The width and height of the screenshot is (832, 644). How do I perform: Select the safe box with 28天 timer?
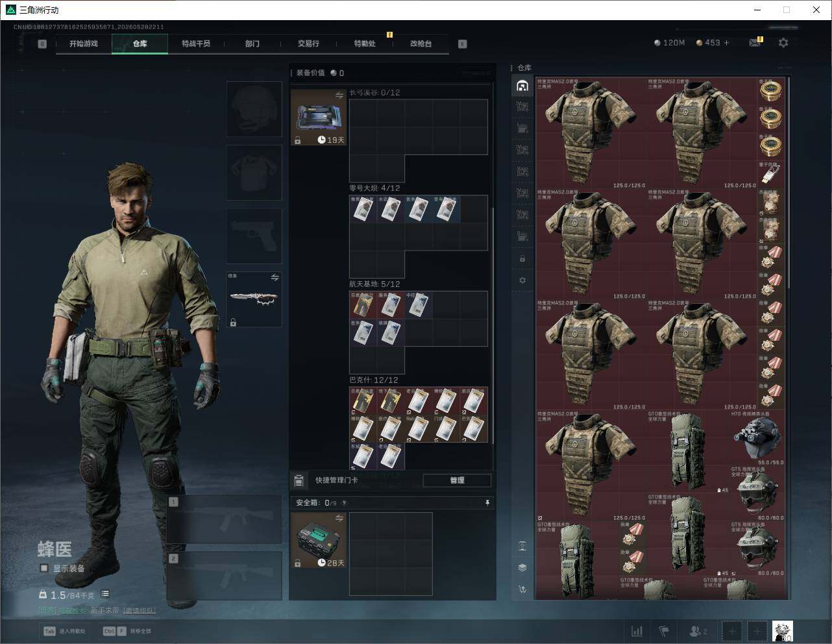(x=319, y=540)
